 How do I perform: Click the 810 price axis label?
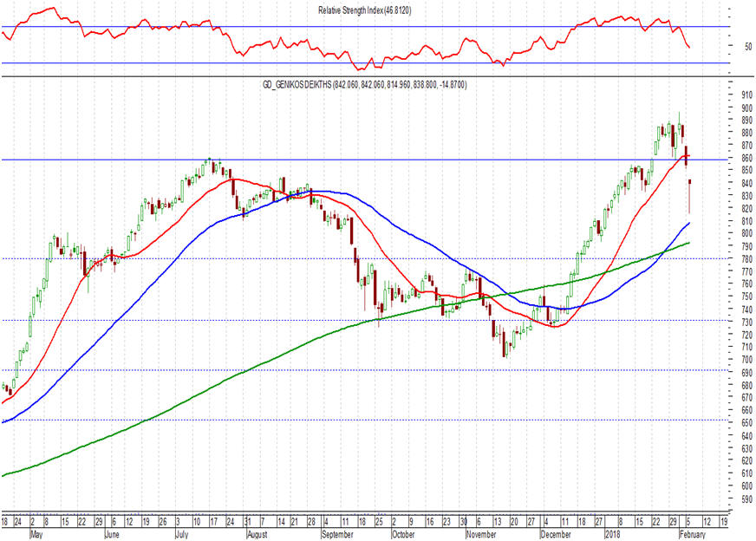pyautogui.click(x=746, y=221)
